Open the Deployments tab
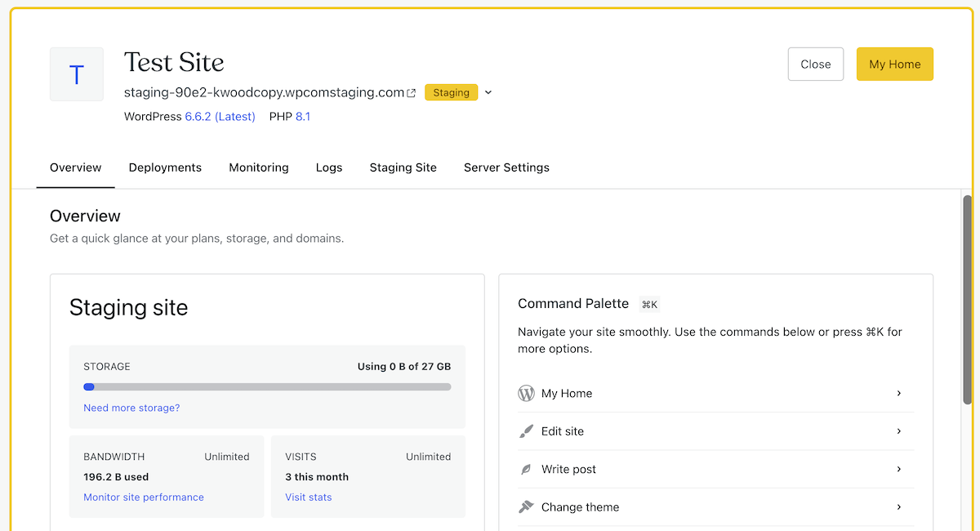The width and height of the screenshot is (980, 531). 165,167
